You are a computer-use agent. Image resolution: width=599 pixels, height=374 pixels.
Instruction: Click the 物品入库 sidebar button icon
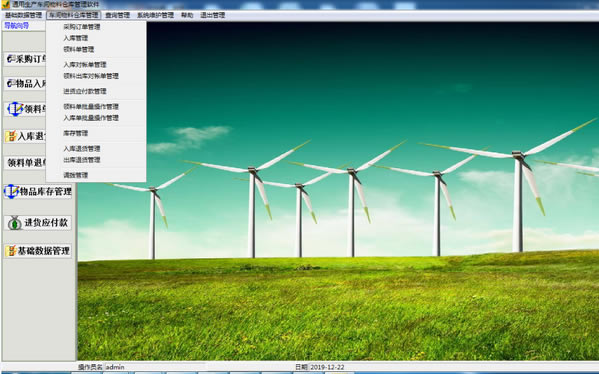pos(11,83)
